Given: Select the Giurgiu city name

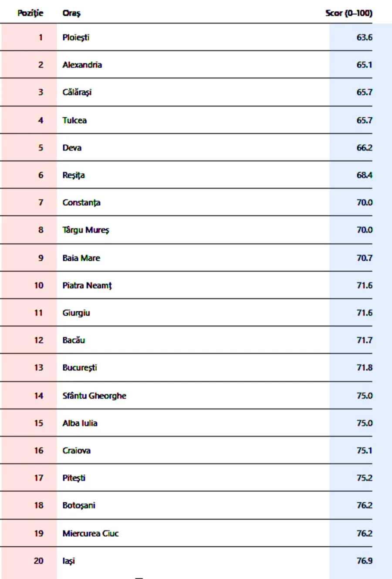Looking at the screenshot, I should 76,313.
